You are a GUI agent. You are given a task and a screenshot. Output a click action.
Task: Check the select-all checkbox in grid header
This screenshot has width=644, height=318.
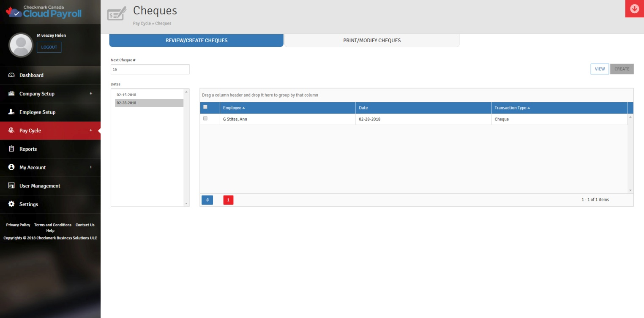click(x=205, y=107)
